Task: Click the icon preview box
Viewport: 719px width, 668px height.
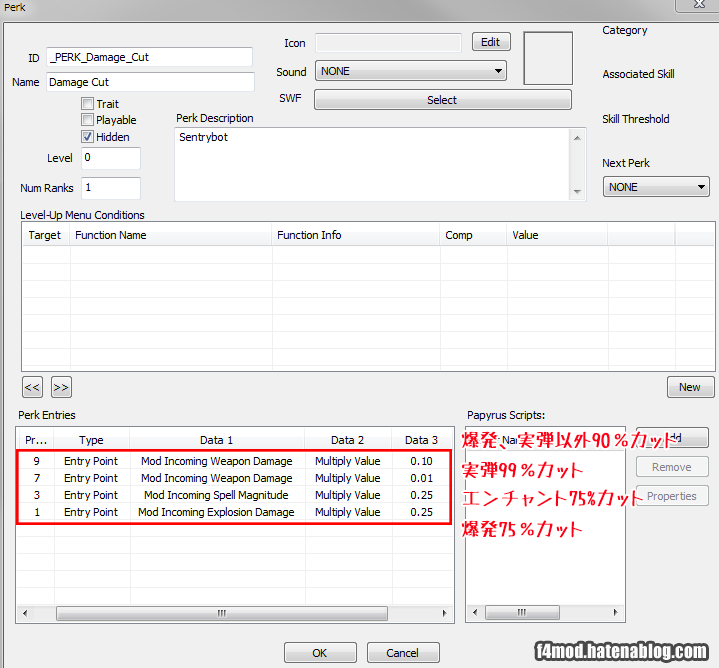Action: click(548, 58)
